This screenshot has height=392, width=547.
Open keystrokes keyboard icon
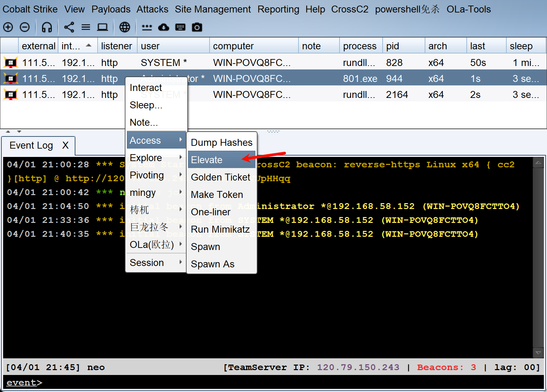180,27
